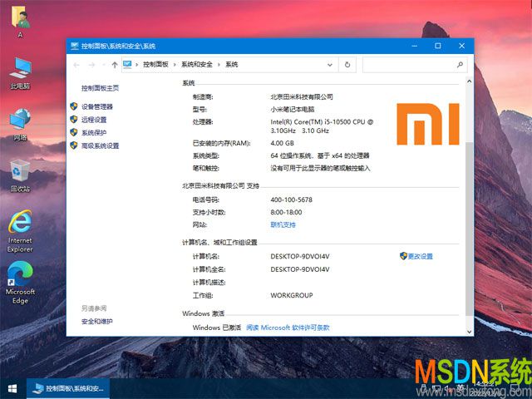The height and width of the screenshot is (399, 532).
Task: Click the manufacturer value 北京田米科技有限公司
Action: [x=302, y=96]
